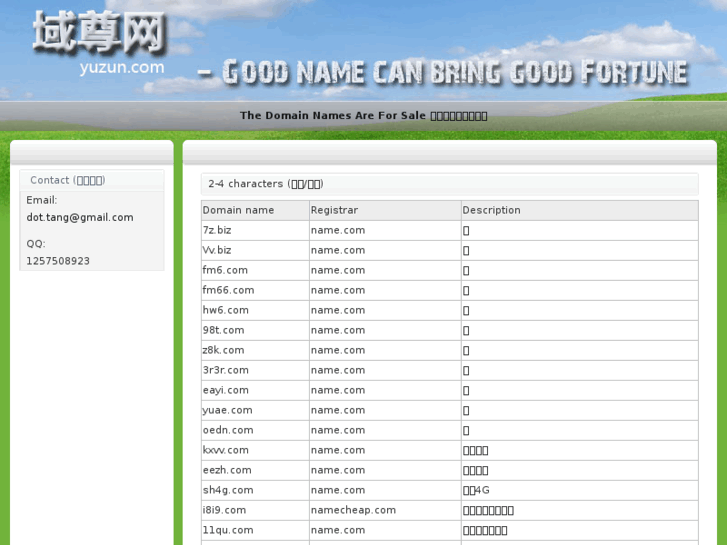Select domain fm66.com in the table

229,290
